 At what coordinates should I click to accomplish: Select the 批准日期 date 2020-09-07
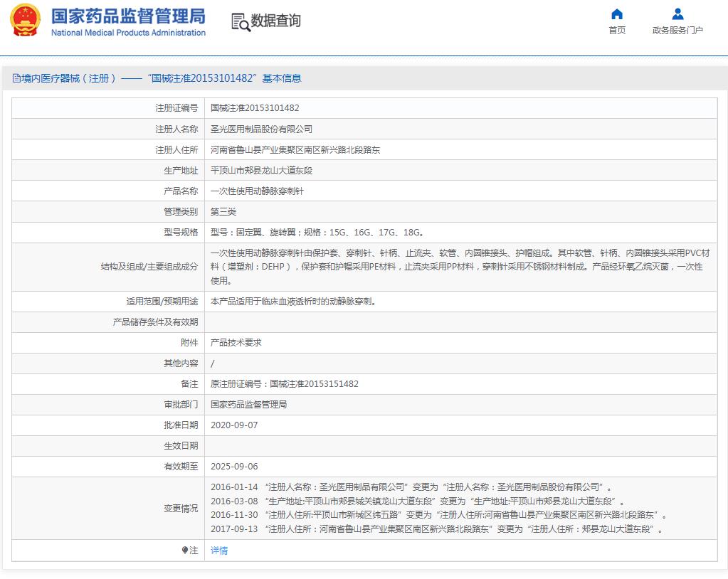(232, 425)
